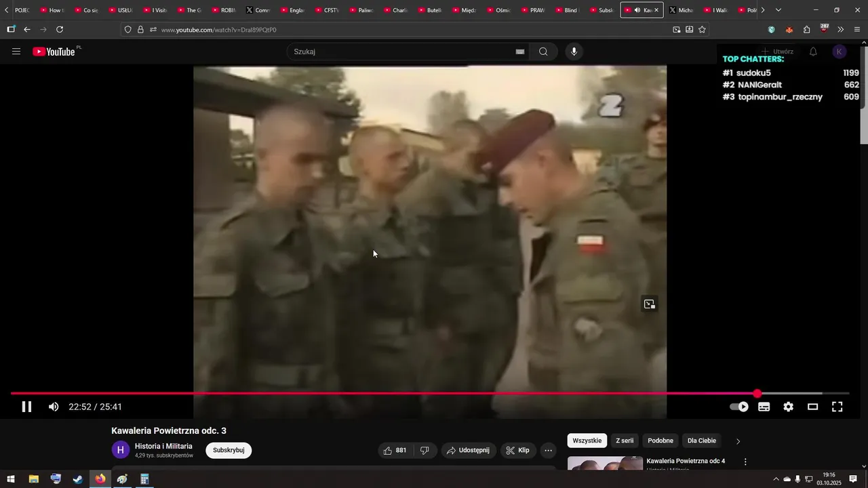Switch to the 'CFSTV' tab
Viewport: 868px width, 488px height.
click(328, 10)
